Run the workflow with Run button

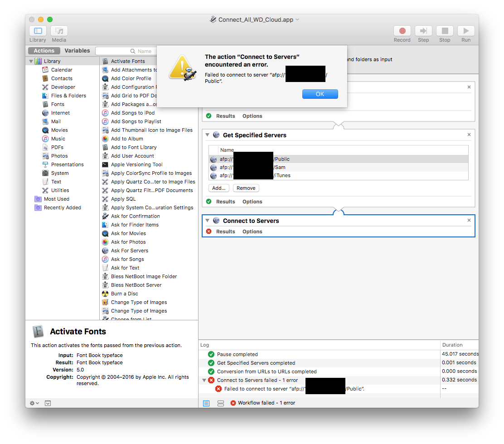tap(466, 31)
